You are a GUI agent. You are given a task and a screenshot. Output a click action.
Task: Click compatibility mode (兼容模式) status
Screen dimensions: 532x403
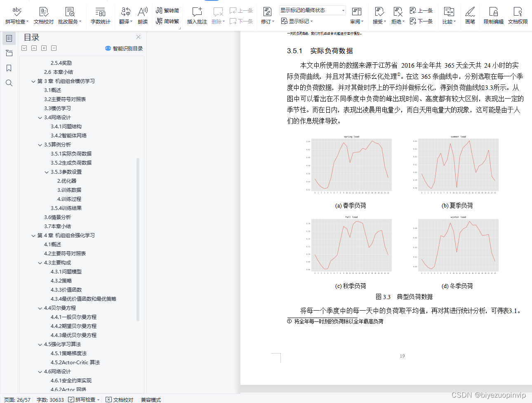click(151, 400)
